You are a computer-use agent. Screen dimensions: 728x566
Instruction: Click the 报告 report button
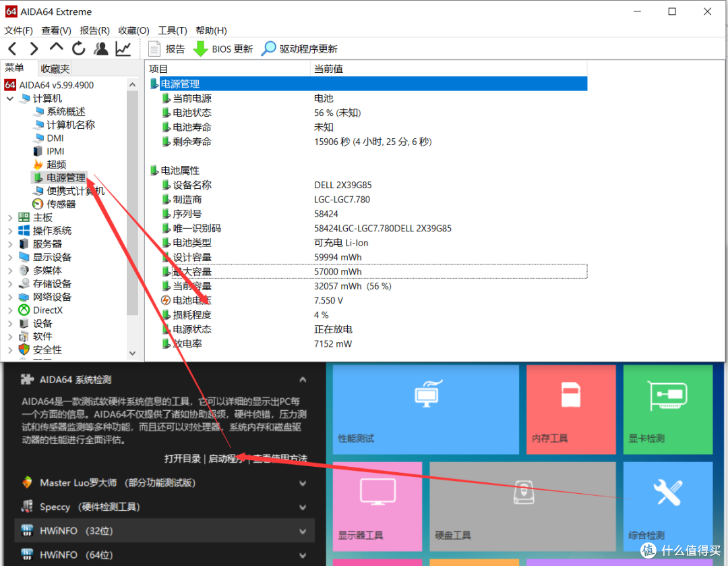click(x=166, y=49)
